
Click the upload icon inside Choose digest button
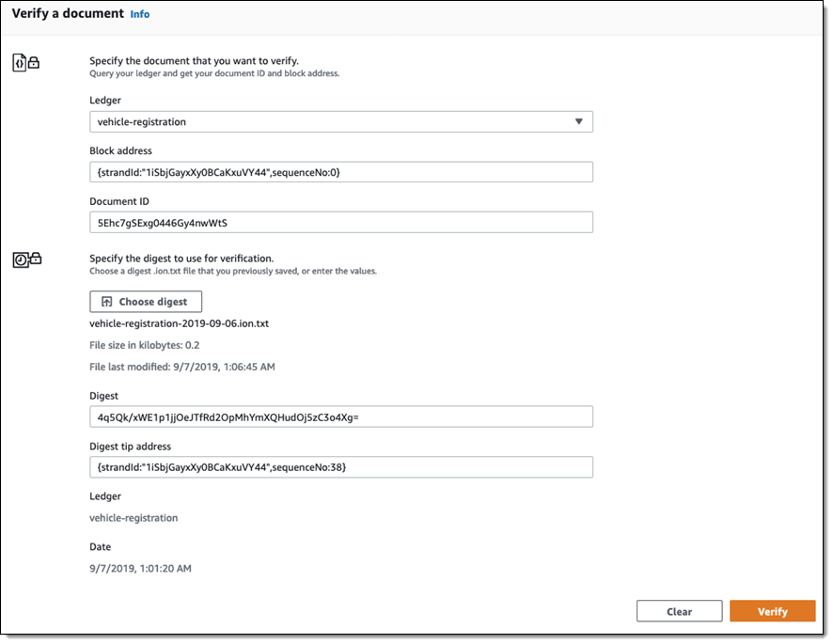point(106,302)
